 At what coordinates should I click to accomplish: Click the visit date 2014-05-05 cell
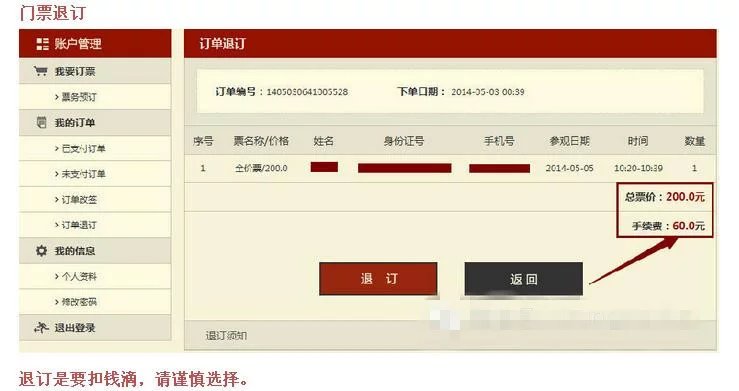[x=569, y=168]
